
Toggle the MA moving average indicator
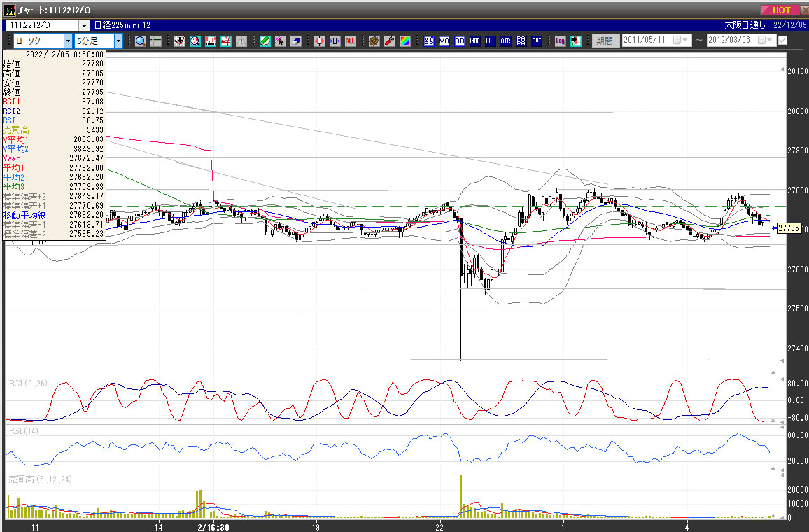tap(444, 41)
